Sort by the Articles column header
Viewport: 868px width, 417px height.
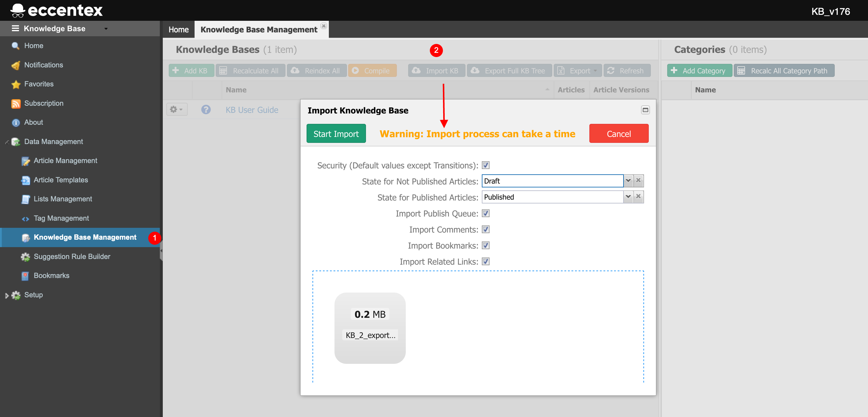571,90
